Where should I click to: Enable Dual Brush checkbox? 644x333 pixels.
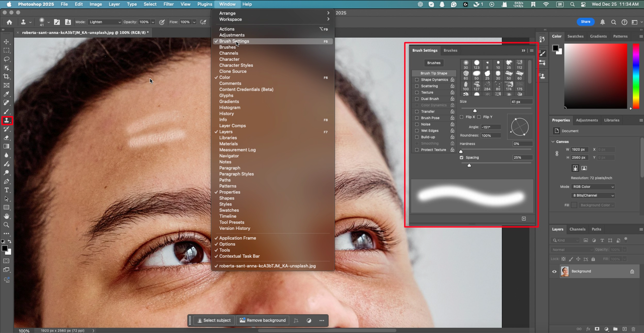point(417,99)
